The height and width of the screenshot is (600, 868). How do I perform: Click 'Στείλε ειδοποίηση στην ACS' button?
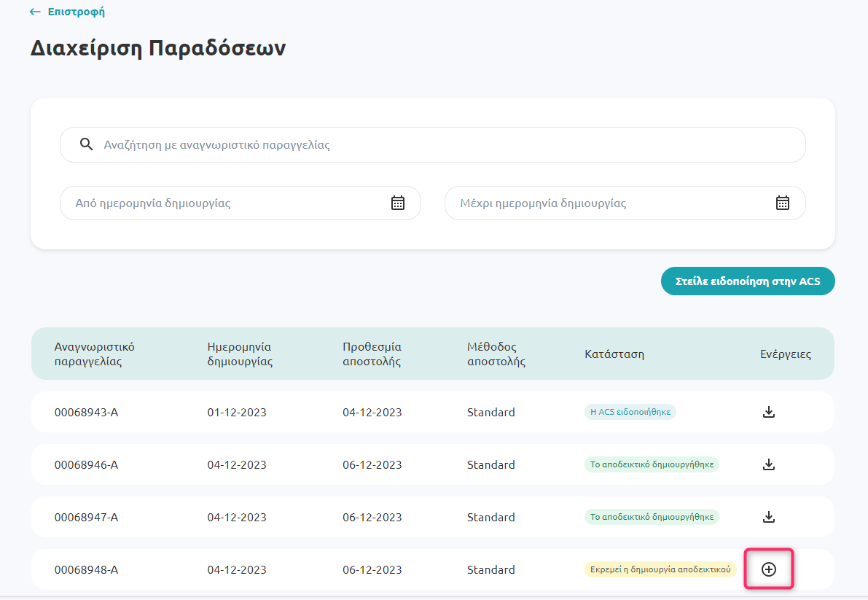[x=748, y=281]
